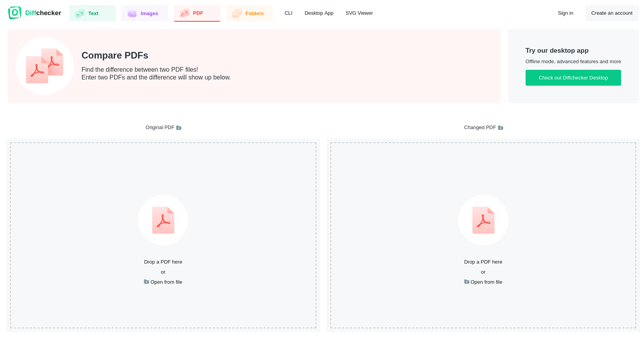The width and height of the screenshot is (644, 338).
Task: Select the PDF comparison tab
Action: coord(197,13)
